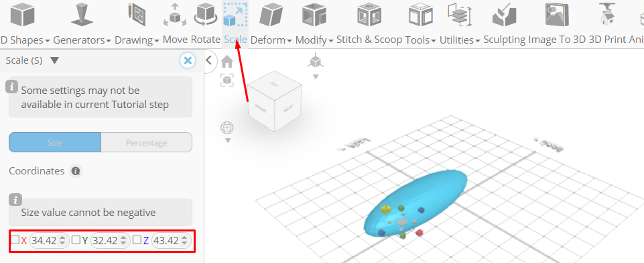Open Stitch & Scoop tool
Screen dimensions: 644x263
[370, 15]
